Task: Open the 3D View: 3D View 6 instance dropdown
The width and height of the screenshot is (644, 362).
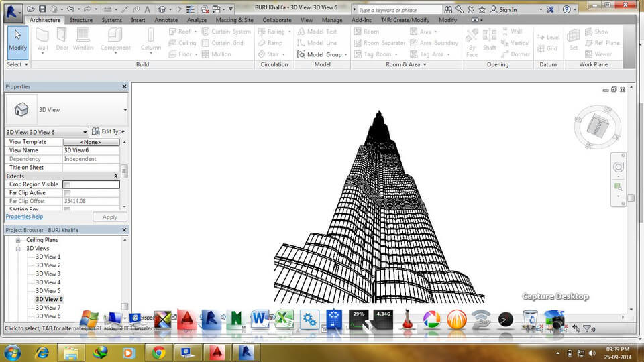Action: click(85, 132)
